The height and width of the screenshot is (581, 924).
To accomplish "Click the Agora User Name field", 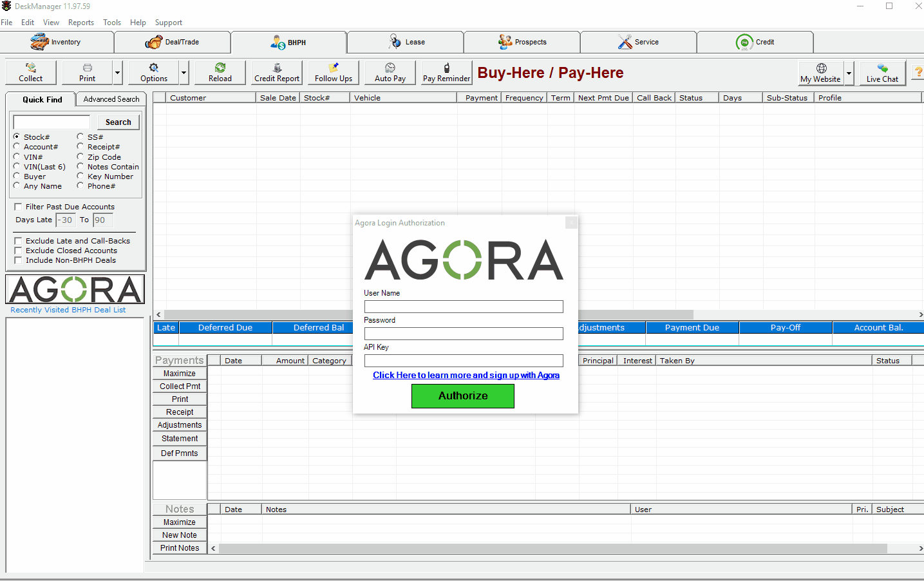I will pyautogui.click(x=464, y=307).
